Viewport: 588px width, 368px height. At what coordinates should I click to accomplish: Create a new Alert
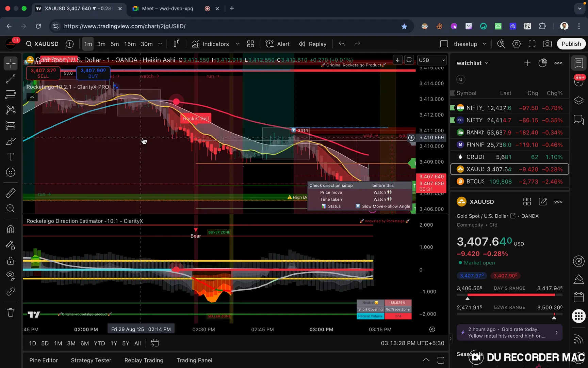(x=278, y=44)
